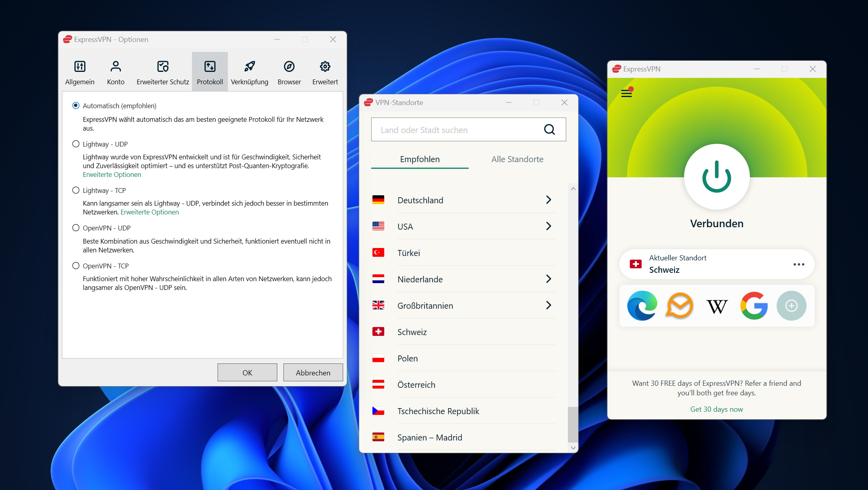Screen dimensions: 868x490
Task: Click the Land oder Stadt suchen field
Action: coord(469,129)
